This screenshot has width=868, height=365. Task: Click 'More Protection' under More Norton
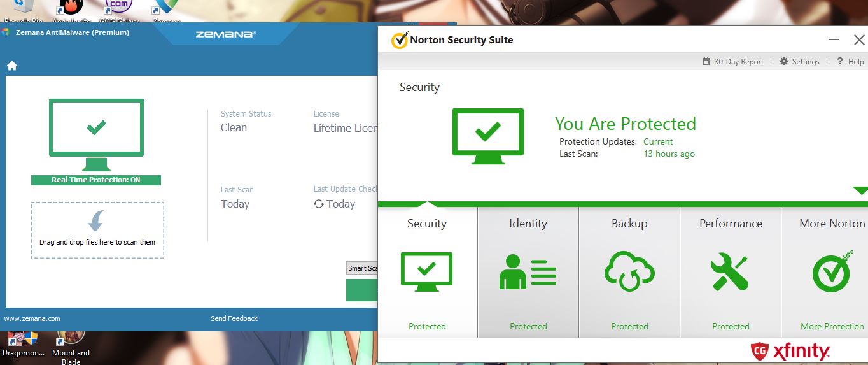[x=832, y=326]
